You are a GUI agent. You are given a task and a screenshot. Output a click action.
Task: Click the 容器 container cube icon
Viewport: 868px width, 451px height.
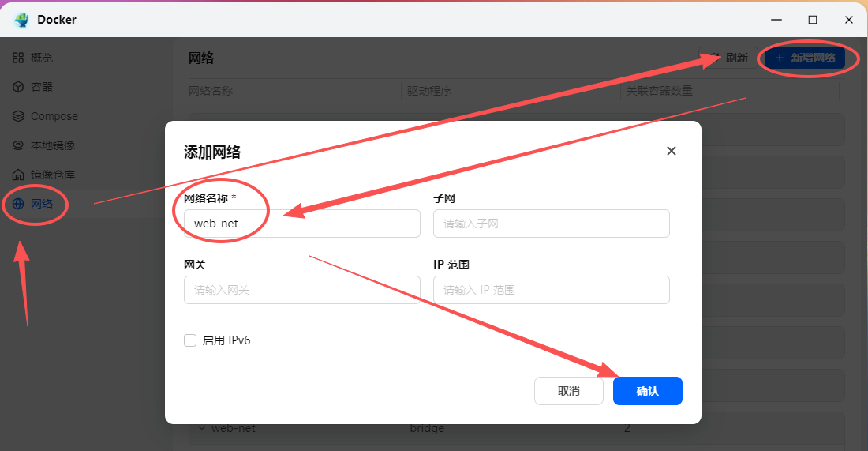click(x=18, y=87)
